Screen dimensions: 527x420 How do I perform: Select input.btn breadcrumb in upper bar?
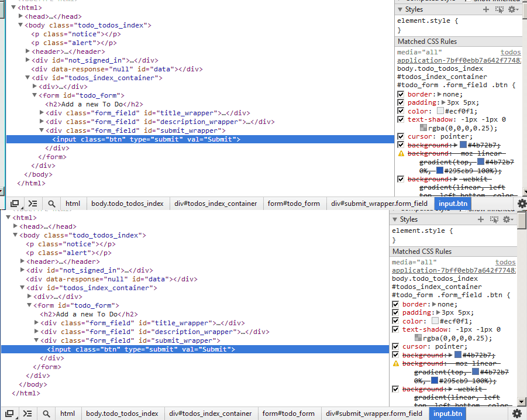[453, 204]
